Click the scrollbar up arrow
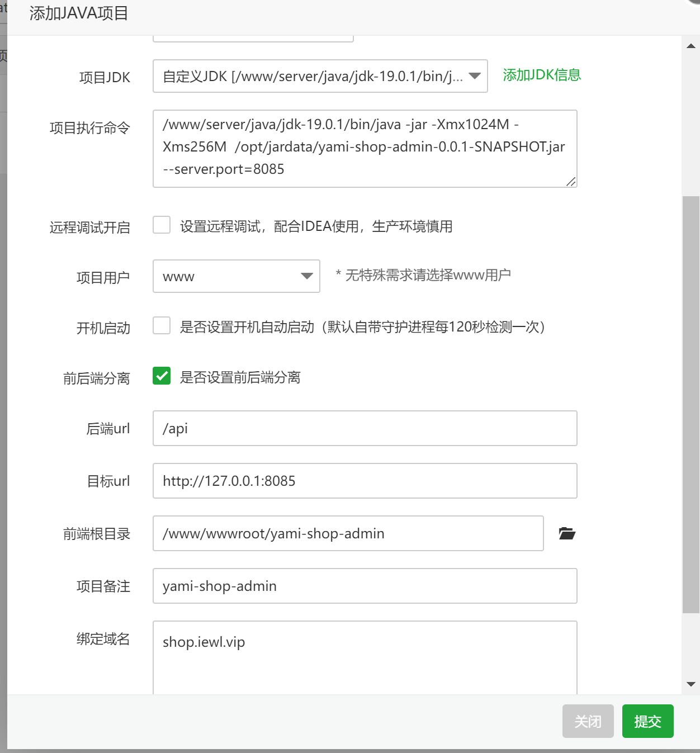 pyautogui.click(x=691, y=46)
